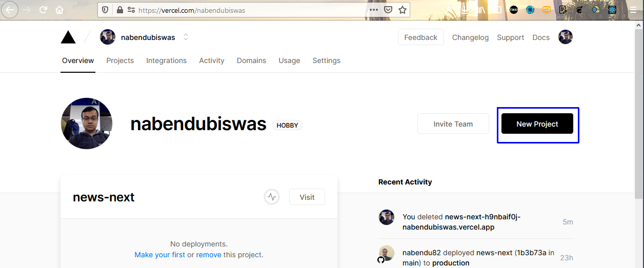Click the large profile photo
The height and width of the screenshot is (268, 644).
pyautogui.click(x=87, y=123)
